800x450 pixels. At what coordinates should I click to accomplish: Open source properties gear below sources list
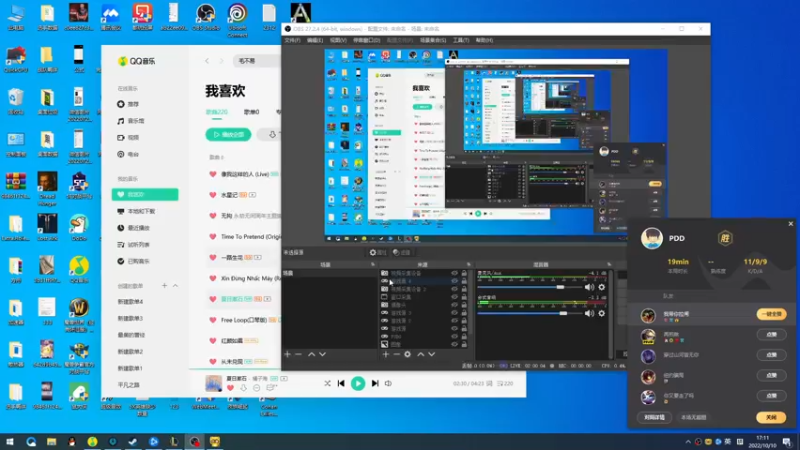tap(407, 354)
